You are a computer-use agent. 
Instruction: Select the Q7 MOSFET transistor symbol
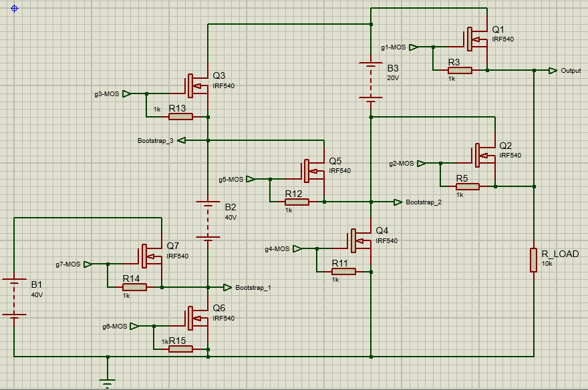point(151,256)
